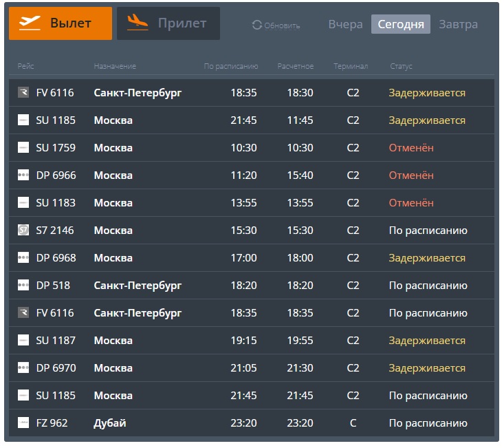Screen dimensions: 504x448
Task: Click the Задерживается status for SU 1187
Action: point(426,341)
